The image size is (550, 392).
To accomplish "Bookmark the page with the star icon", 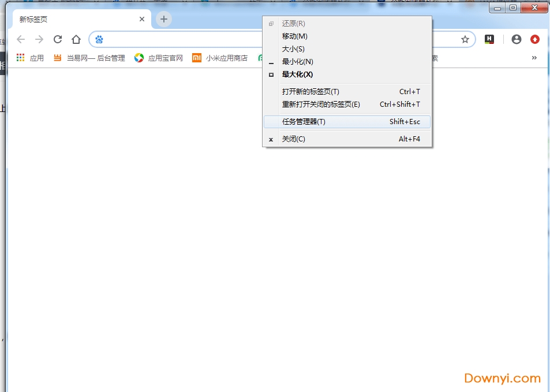I will (465, 39).
